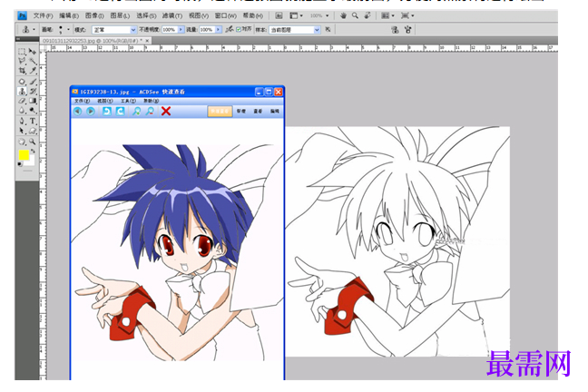Select the Eraser tool

coord(22,101)
